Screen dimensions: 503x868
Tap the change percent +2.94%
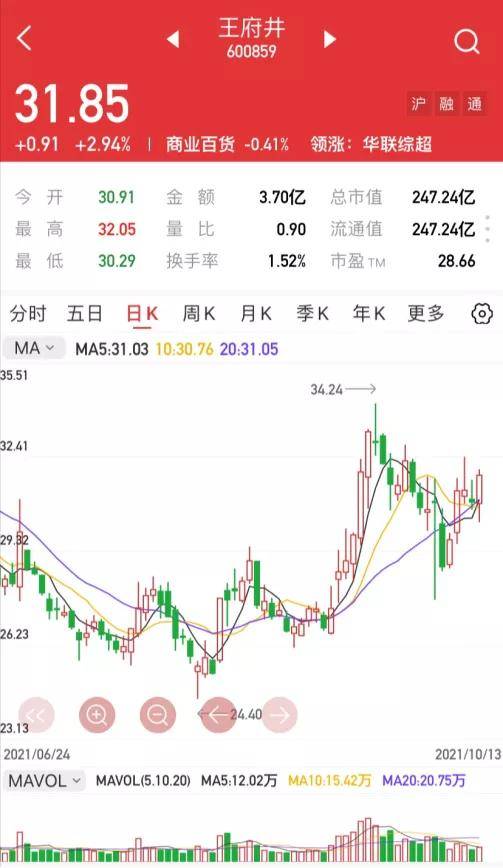[103, 144]
